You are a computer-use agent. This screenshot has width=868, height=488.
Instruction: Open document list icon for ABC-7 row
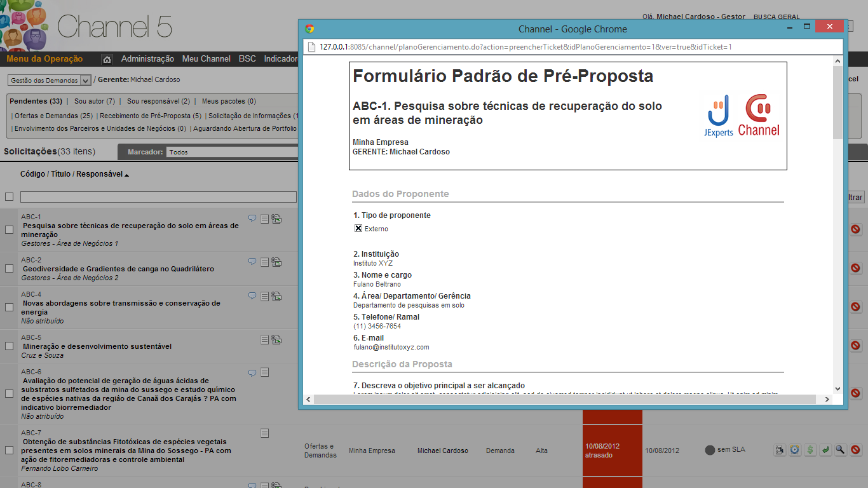click(x=265, y=433)
